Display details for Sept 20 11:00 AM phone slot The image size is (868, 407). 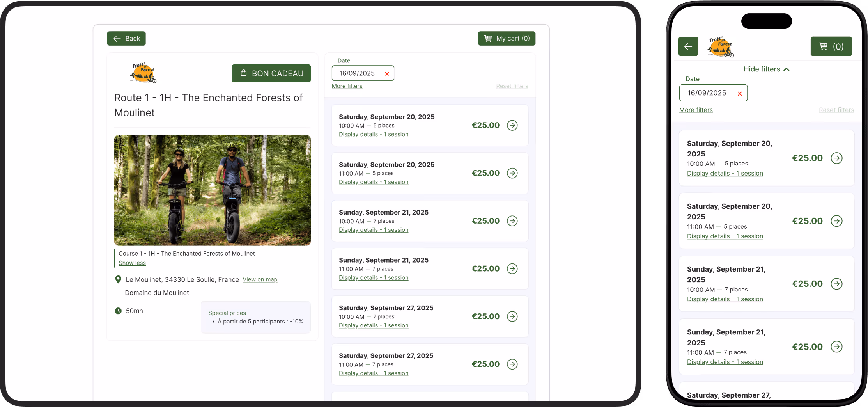[725, 236]
